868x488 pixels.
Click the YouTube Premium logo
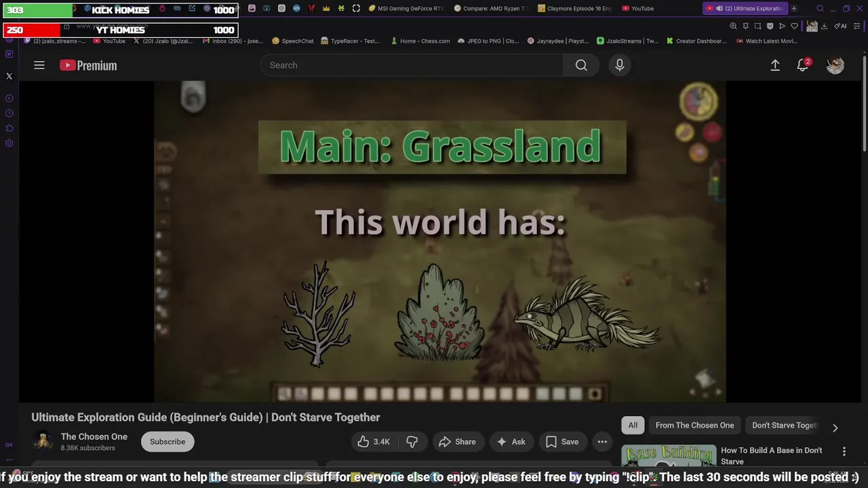coord(88,65)
